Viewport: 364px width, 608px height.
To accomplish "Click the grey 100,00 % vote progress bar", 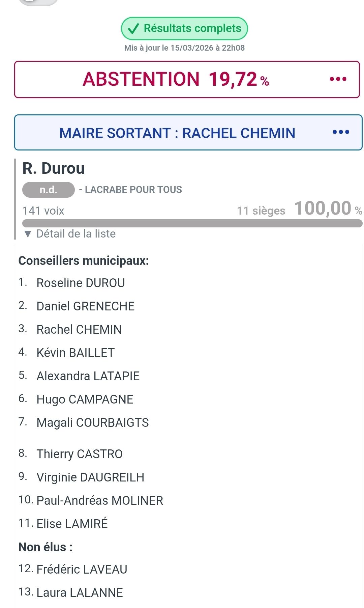I will 192,223.
